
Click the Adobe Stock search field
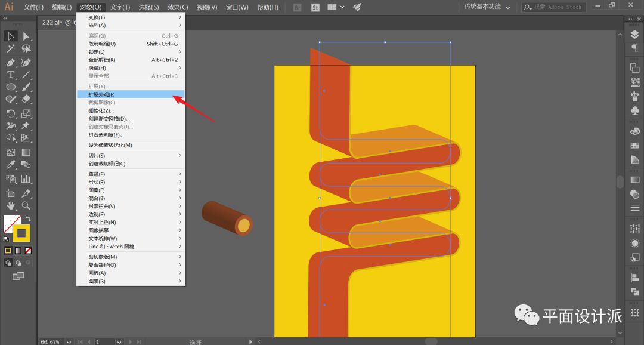[x=557, y=7]
